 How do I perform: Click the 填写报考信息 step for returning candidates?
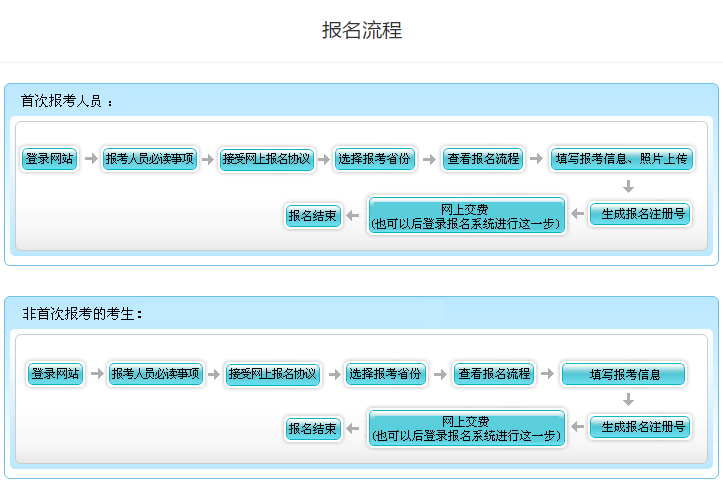tap(624, 375)
